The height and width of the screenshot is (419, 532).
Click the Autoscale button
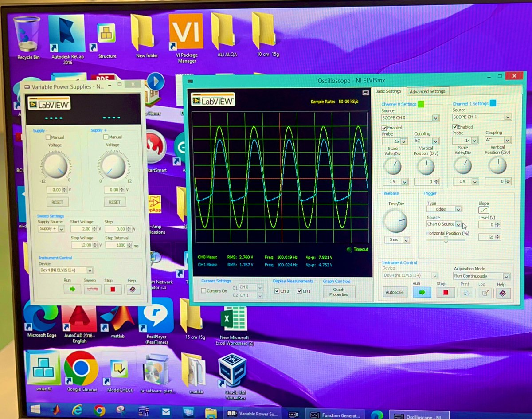(395, 293)
